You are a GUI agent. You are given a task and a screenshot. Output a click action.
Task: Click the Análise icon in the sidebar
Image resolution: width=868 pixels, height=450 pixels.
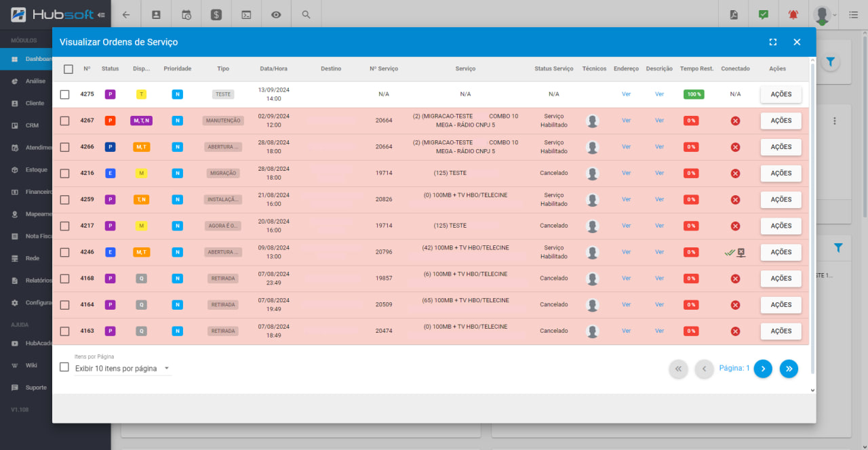tap(15, 81)
